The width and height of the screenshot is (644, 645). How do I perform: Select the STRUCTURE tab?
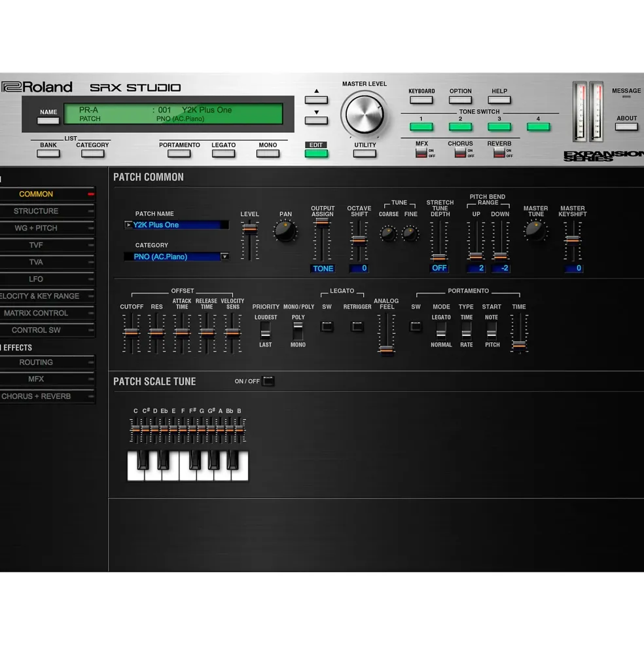47,211
